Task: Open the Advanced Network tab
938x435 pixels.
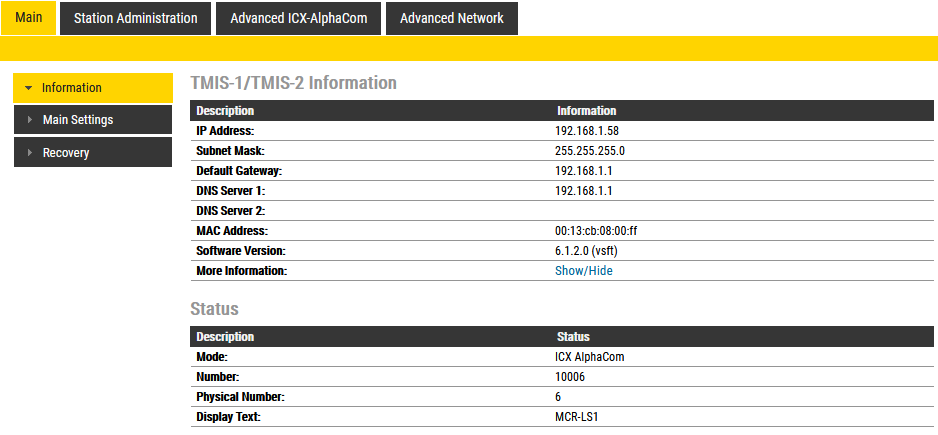Action: click(x=451, y=18)
